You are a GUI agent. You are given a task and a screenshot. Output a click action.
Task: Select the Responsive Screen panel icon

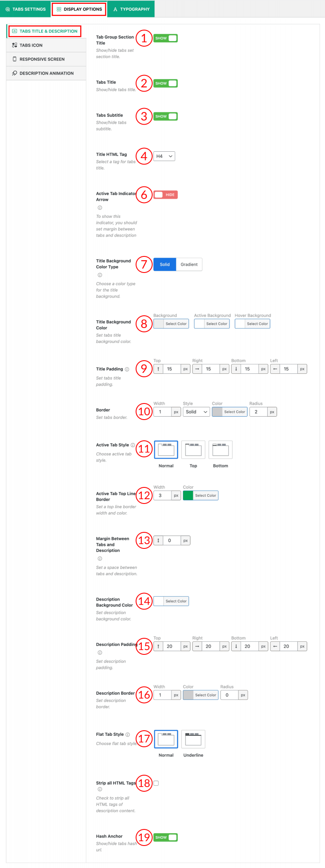14,59
